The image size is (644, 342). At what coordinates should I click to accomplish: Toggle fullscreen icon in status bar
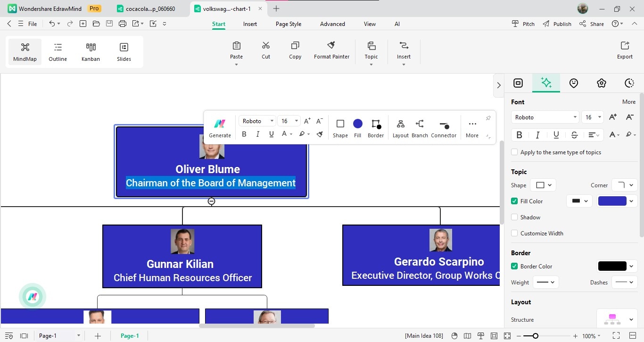pyautogui.click(x=616, y=336)
